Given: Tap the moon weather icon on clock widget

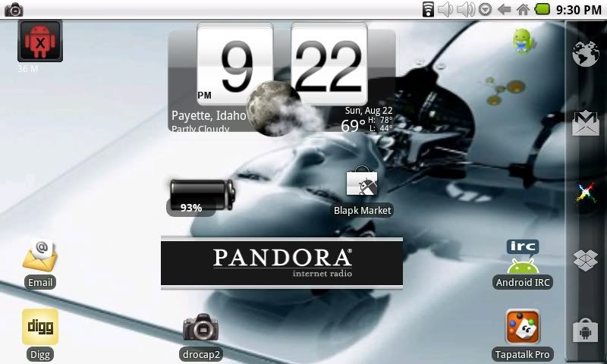Looking at the screenshot, I should (x=275, y=108).
